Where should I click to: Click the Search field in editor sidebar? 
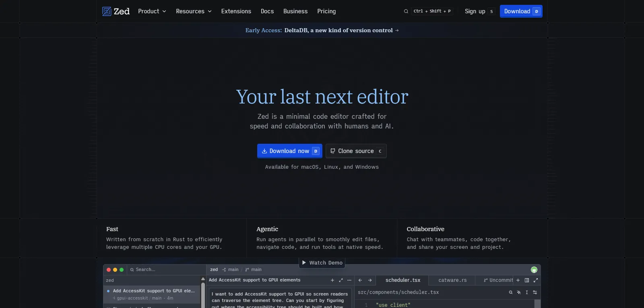[x=167, y=270]
